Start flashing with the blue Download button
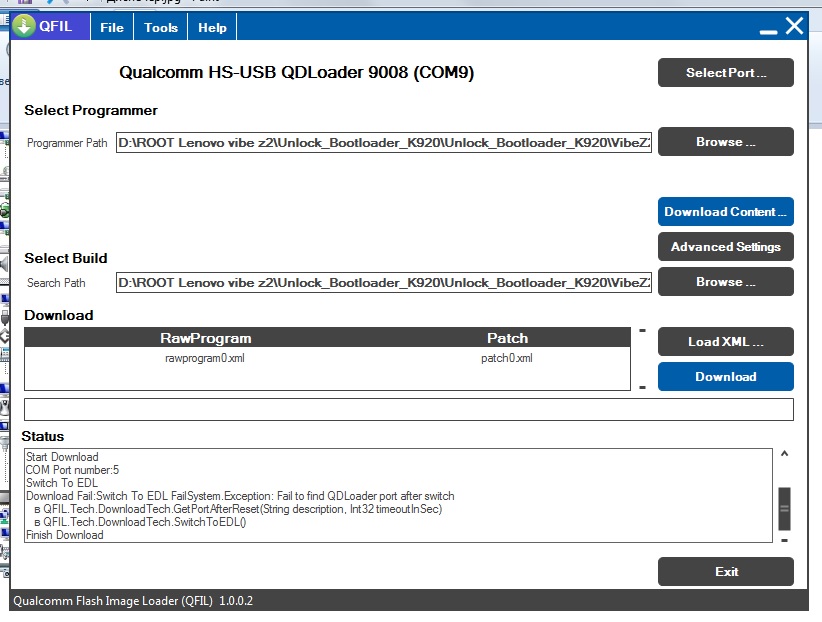 click(x=726, y=377)
